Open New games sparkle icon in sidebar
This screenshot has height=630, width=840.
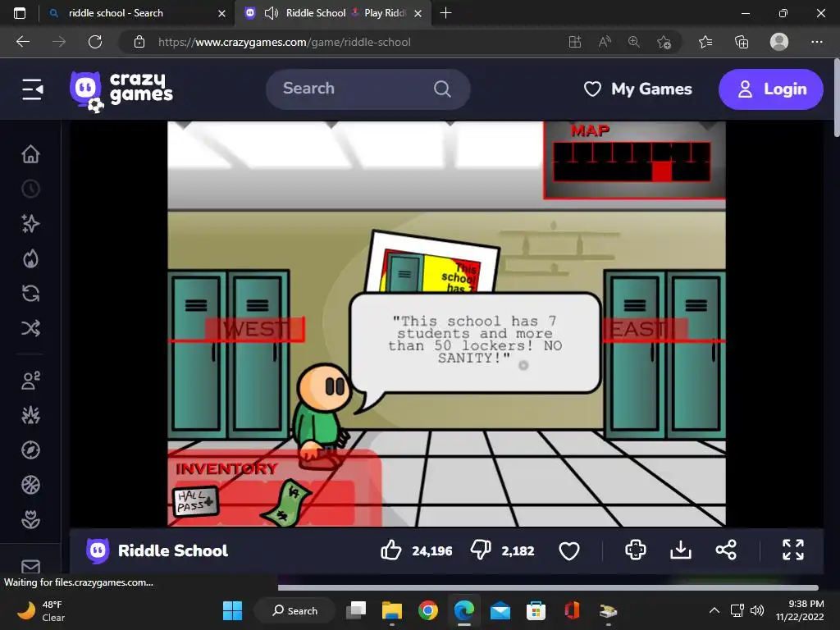click(x=30, y=223)
